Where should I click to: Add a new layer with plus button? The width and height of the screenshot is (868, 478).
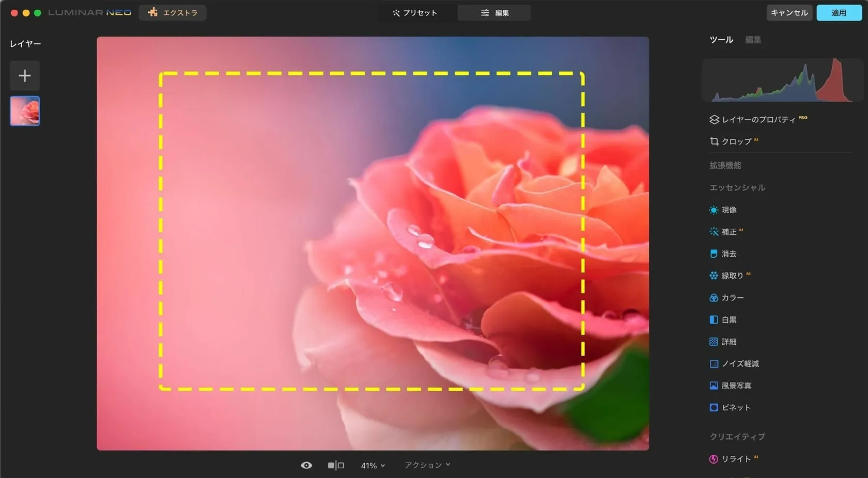pos(25,76)
